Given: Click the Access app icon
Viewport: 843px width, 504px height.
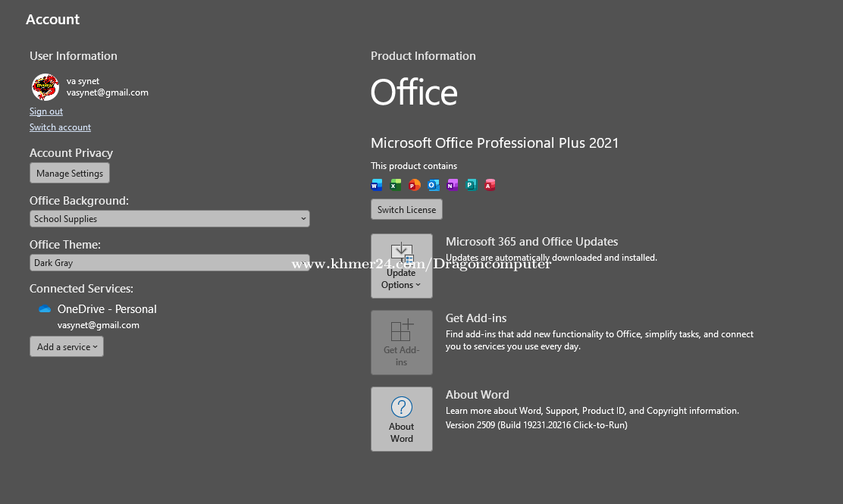Looking at the screenshot, I should [490, 185].
